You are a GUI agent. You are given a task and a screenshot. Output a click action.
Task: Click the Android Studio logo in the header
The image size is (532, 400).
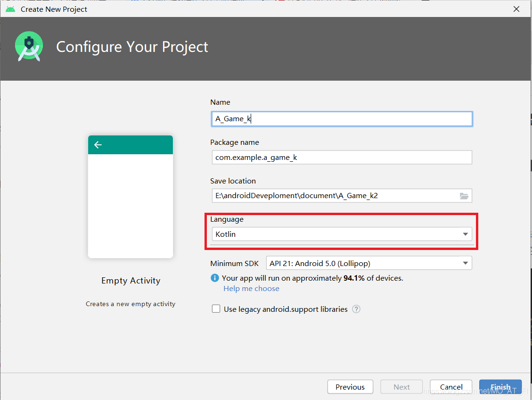[29, 47]
